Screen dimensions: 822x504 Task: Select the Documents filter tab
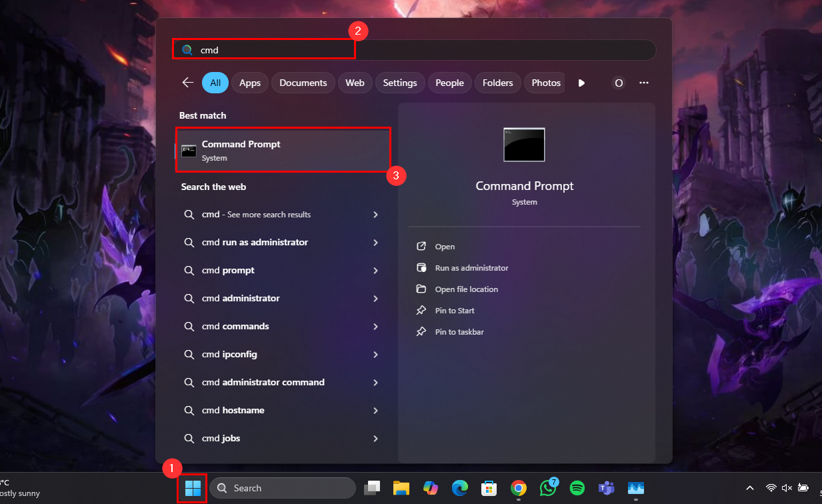(303, 83)
